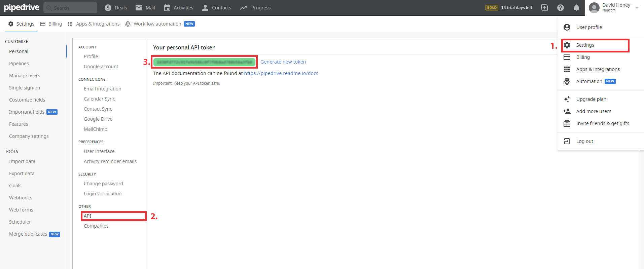The height and width of the screenshot is (269, 644).
Task: Switch to Apps & integrations tab
Action: 94,24
